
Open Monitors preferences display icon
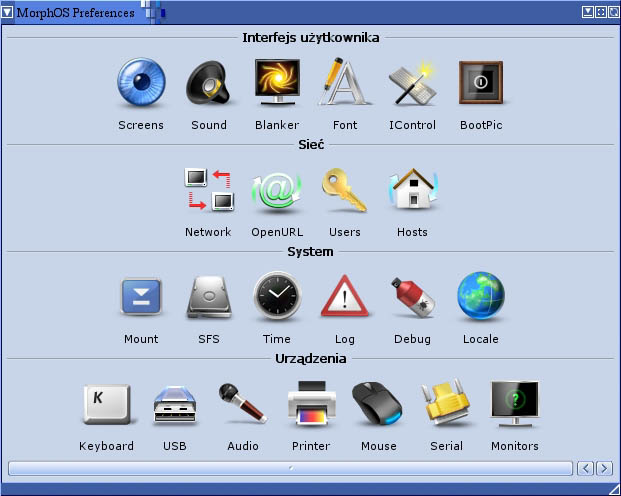click(x=515, y=403)
